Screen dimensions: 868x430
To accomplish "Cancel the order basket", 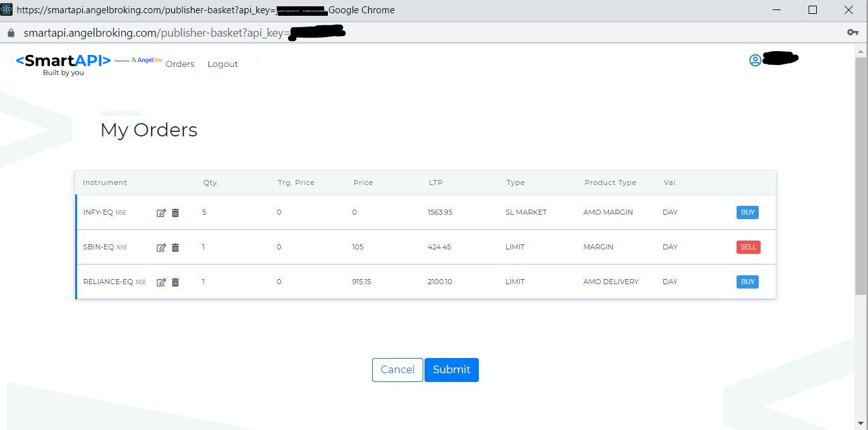I will (x=397, y=370).
